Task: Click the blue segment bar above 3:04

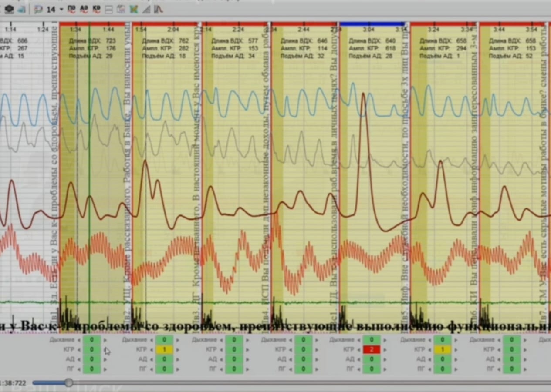Action: tap(372, 24)
